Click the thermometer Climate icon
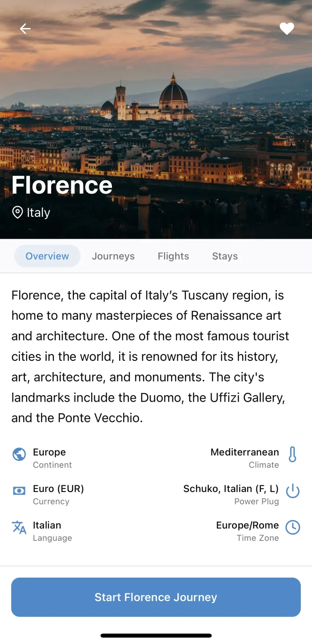The image size is (312, 644). 292,454
